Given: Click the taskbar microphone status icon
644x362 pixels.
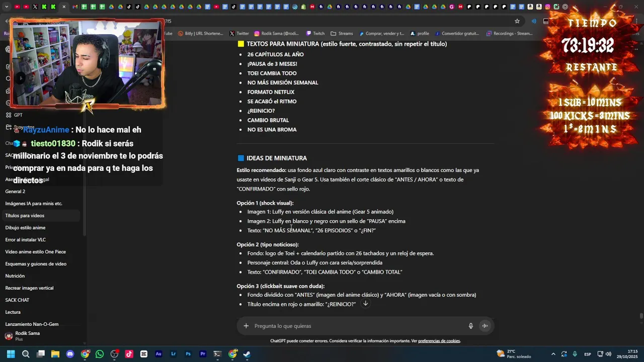Looking at the screenshot, I should point(575,354).
